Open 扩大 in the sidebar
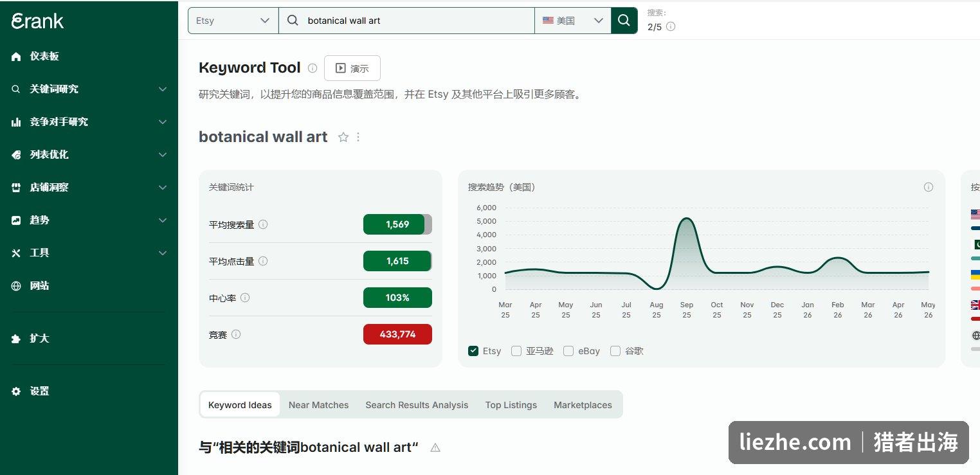This screenshot has width=980, height=475. 39,339
